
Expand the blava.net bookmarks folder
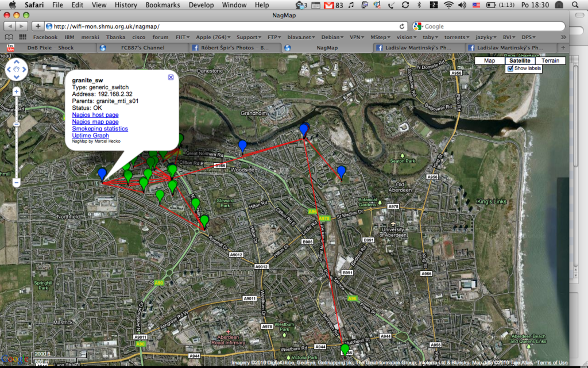pos(301,37)
